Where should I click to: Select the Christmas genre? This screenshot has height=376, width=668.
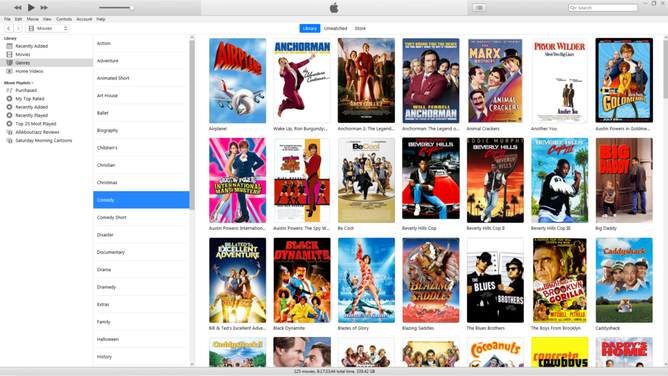coord(141,183)
